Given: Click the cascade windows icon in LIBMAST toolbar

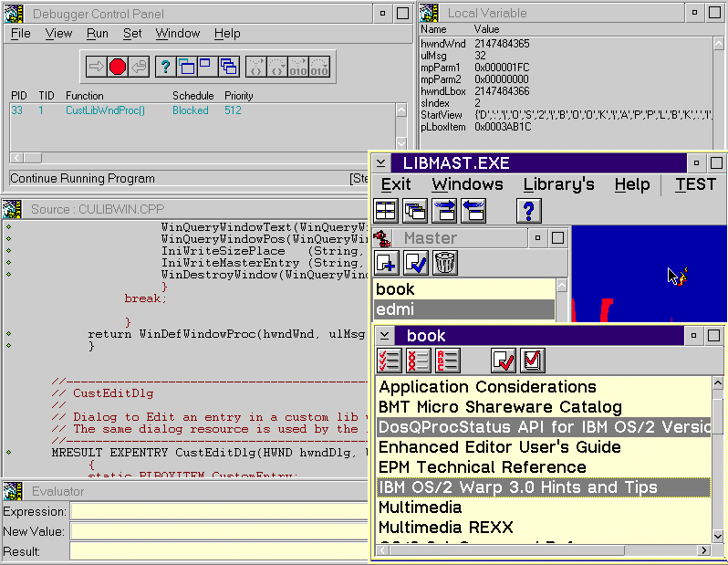Looking at the screenshot, I should [415, 210].
